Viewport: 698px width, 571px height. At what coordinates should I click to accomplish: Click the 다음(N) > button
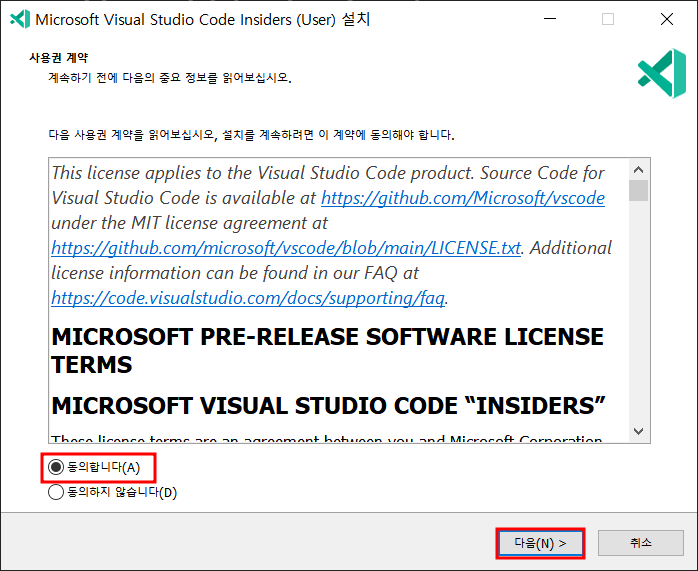click(x=540, y=543)
